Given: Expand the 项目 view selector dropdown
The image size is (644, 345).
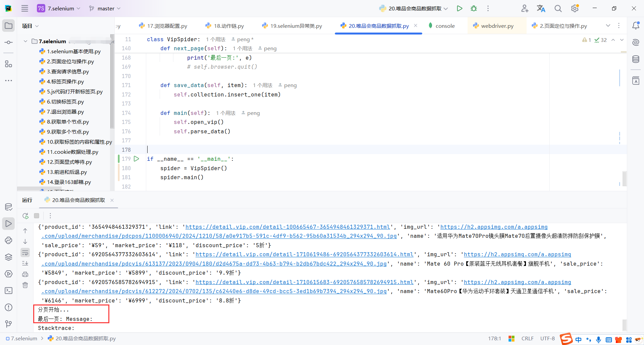Looking at the screenshot, I should tap(30, 26).
